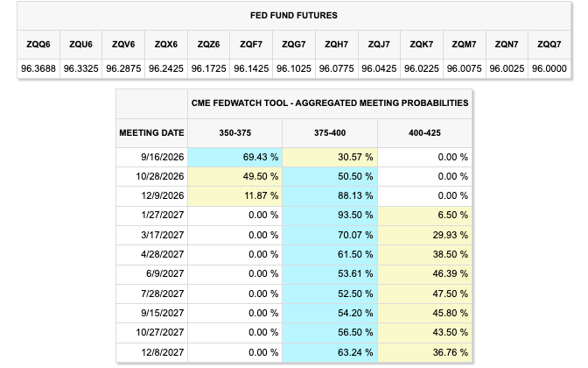Select the 12/9/2026 meeting date
This screenshot has height=368, width=588.
pyautogui.click(x=152, y=195)
